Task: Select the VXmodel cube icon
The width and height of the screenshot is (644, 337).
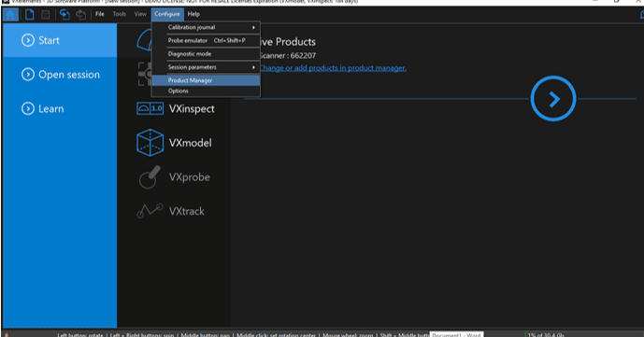Action: pyautogui.click(x=150, y=143)
